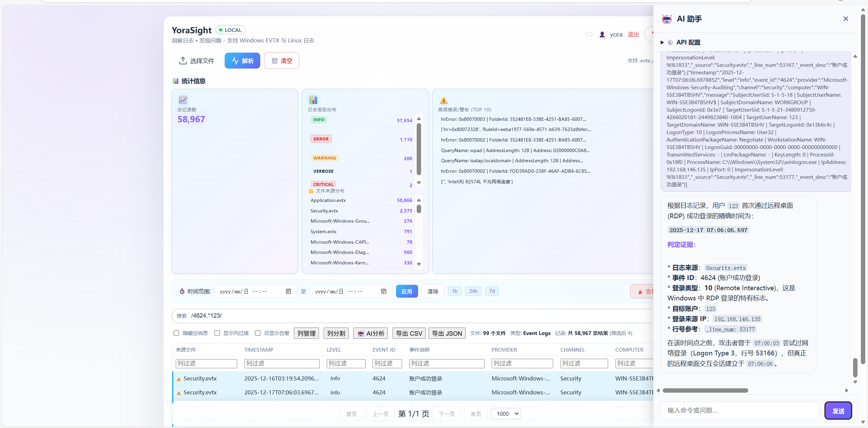This screenshot has width=868, height=428.
Task: Click the user avatar icon beside yora
Action: pyautogui.click(x=602, y=34)
